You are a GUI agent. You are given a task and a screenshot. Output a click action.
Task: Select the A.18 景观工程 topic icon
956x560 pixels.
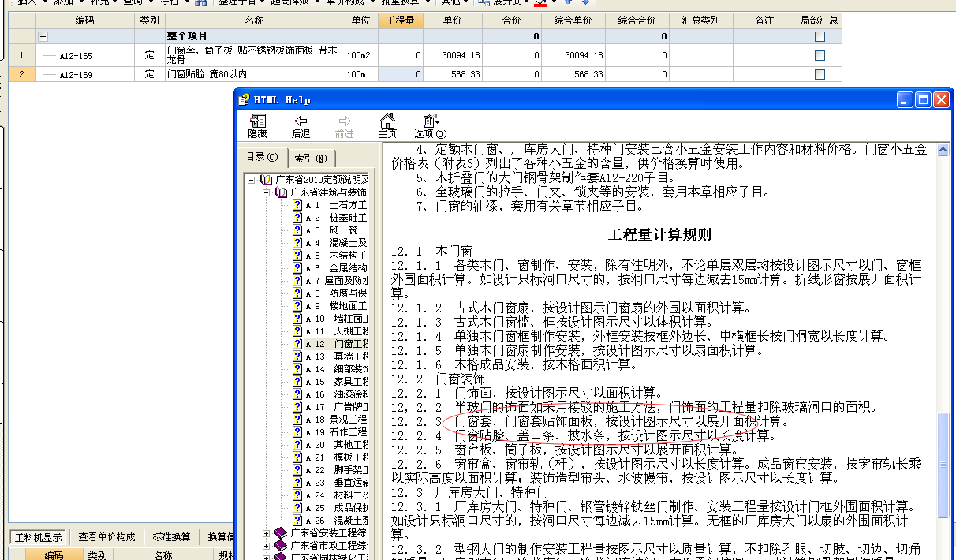tap(297, 420)
